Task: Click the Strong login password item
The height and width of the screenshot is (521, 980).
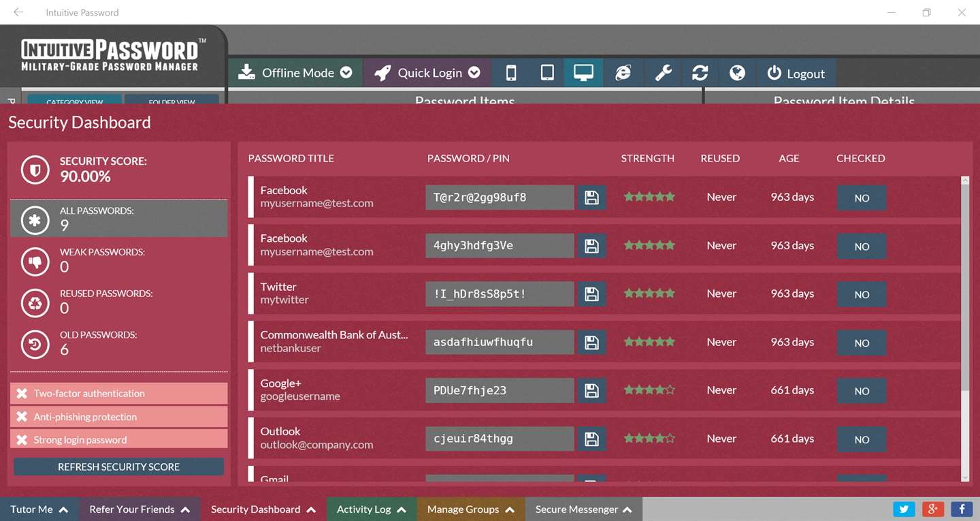Action: [x=119, y=439]
